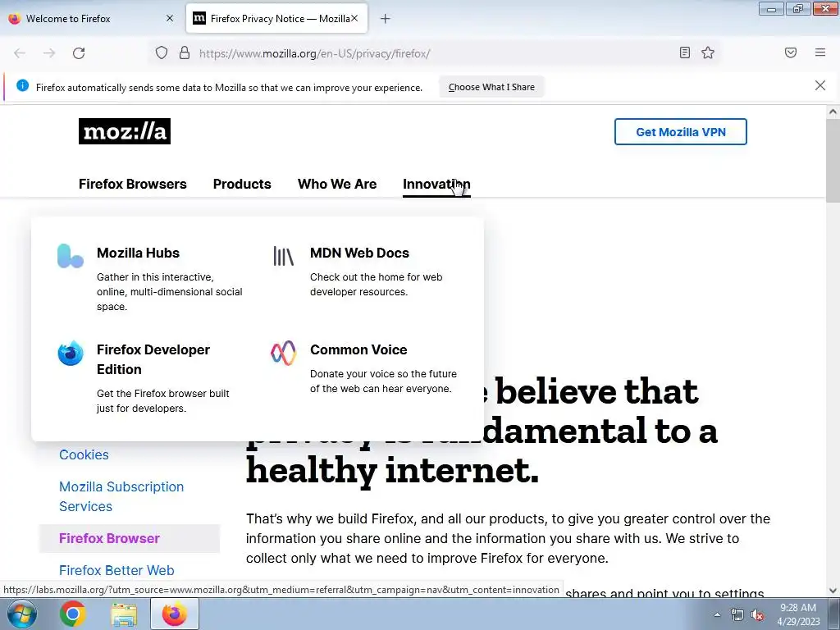Click the taskbar clock showing 9:28 AM
The width and height of the screenshot is (840, 630).
(798, 608)
